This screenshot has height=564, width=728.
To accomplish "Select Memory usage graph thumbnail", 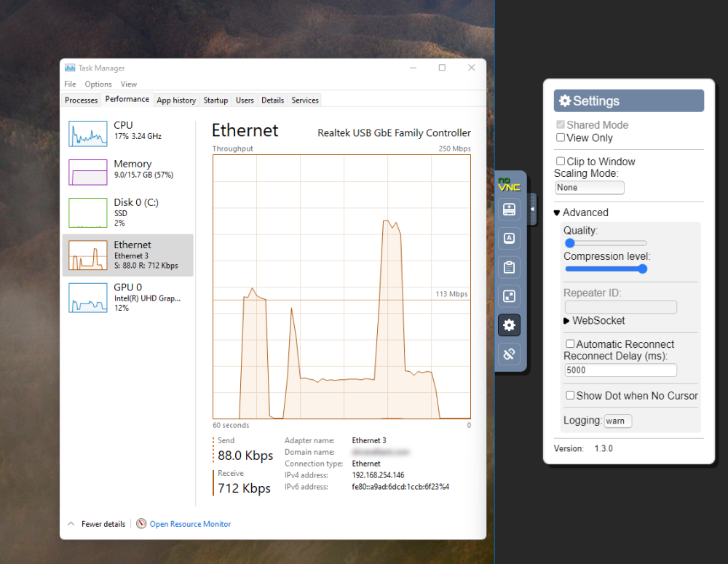I will [88, 172].
